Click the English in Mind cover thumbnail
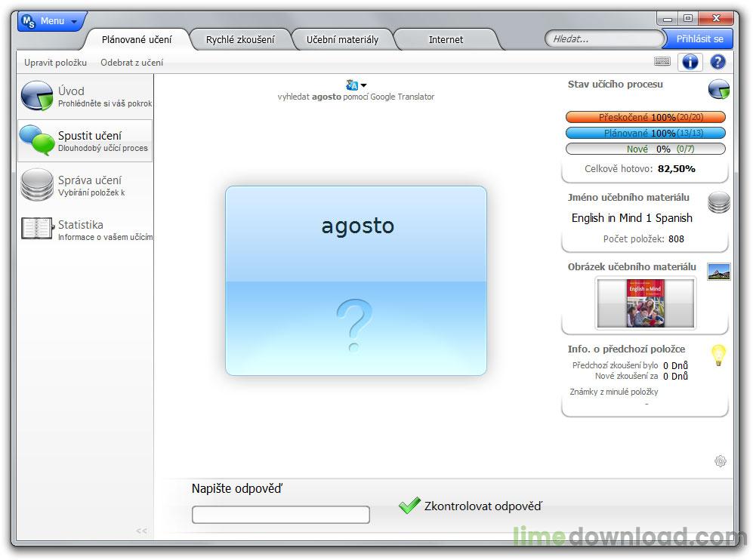This screenshot has width=753, height=560. pos(646,303)
